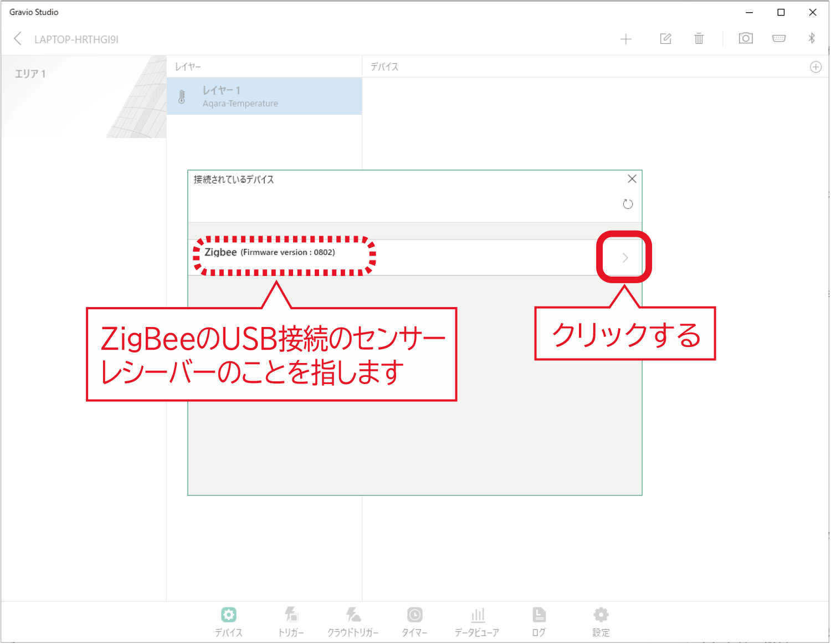Click the thermometer icon of レイヤー 1
831x644 pixels.
click(x=182, y=97)
